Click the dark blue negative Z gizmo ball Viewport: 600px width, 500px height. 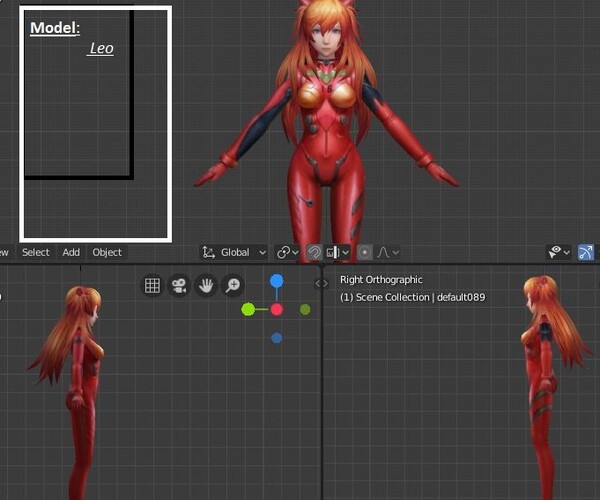tap(277, 338)
